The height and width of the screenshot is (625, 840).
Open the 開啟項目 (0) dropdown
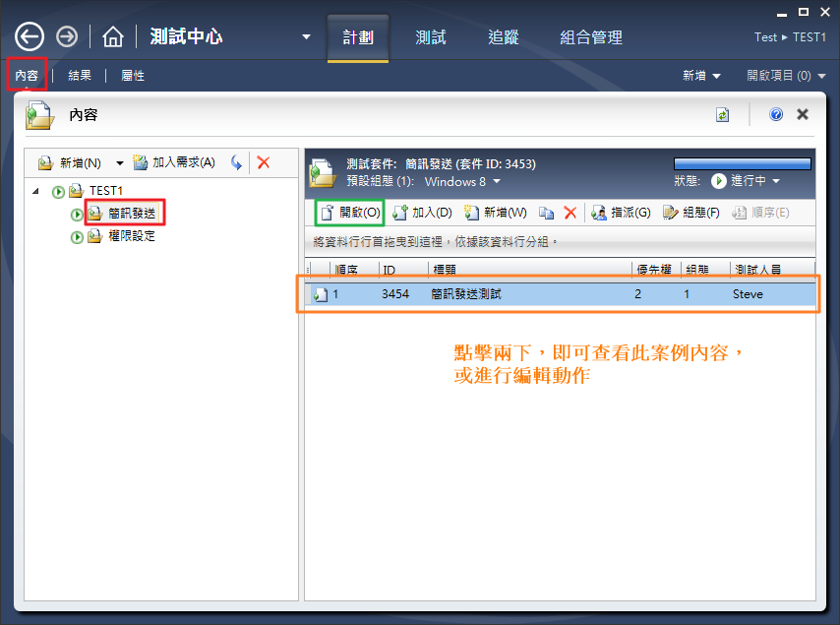coord(787,76)
